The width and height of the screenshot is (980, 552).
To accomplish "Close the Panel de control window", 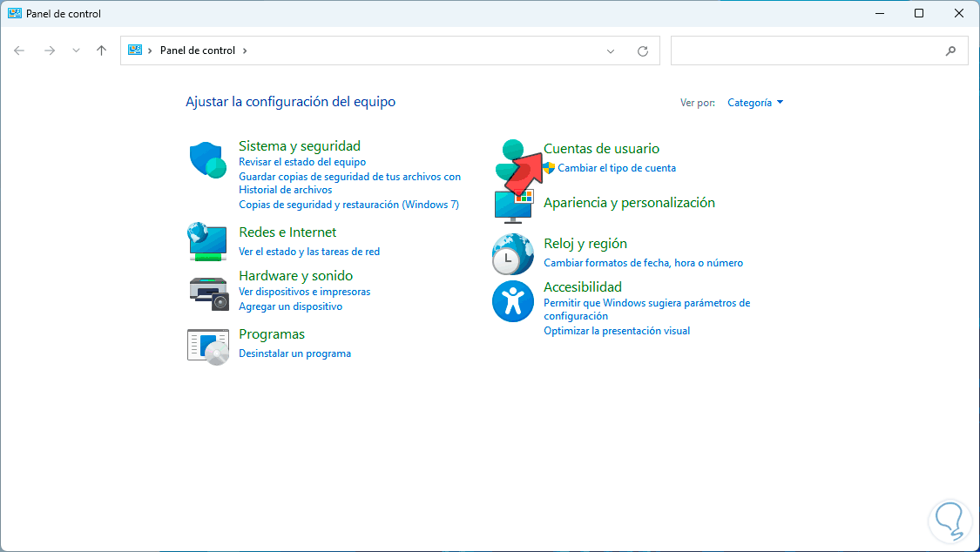I will point(959,13).
